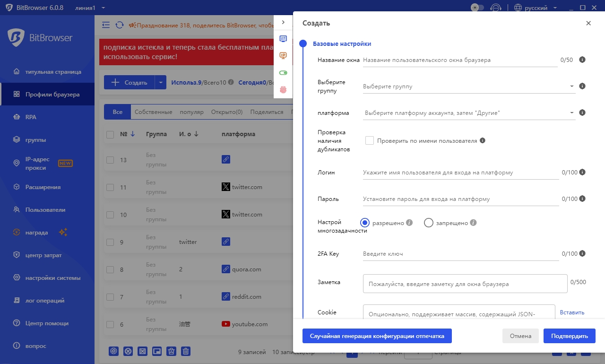Viewport: 605px width, 364px height.
Task: Click the info icon next to 2FA Key
Action: click(x=582, y=253)
